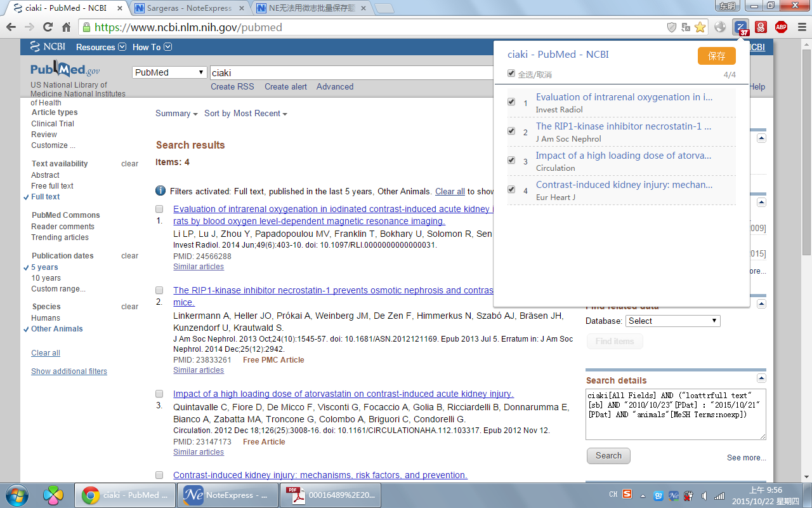Open the Adblock Plus extension icon

coord(781,27)
